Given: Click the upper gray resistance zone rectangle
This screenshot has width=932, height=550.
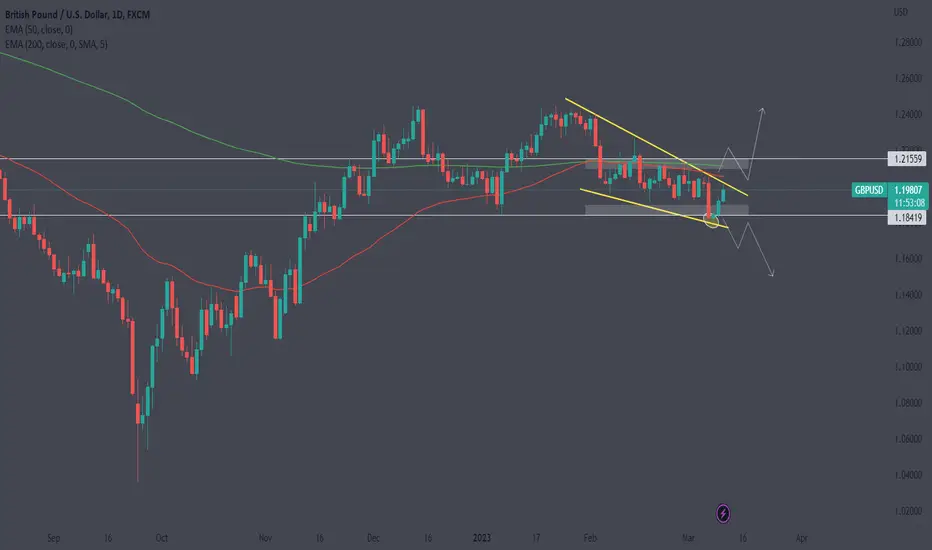Looking at the screenshot, I should 666,164.
